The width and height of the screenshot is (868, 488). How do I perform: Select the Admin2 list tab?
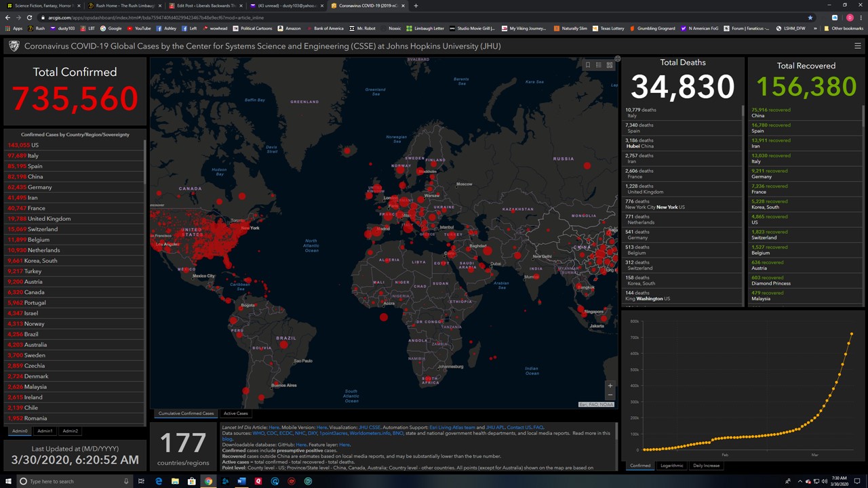point(70,431)
